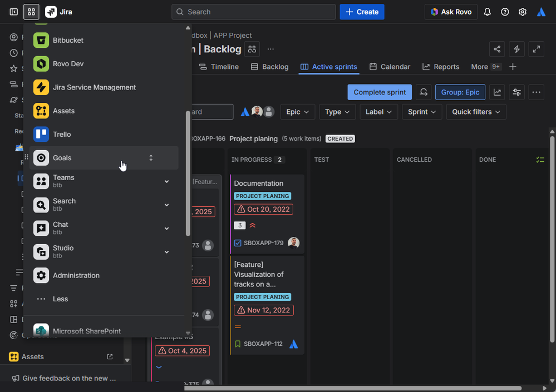
Task: Open team members icon next to Backlog title
Action: point(252,49)
